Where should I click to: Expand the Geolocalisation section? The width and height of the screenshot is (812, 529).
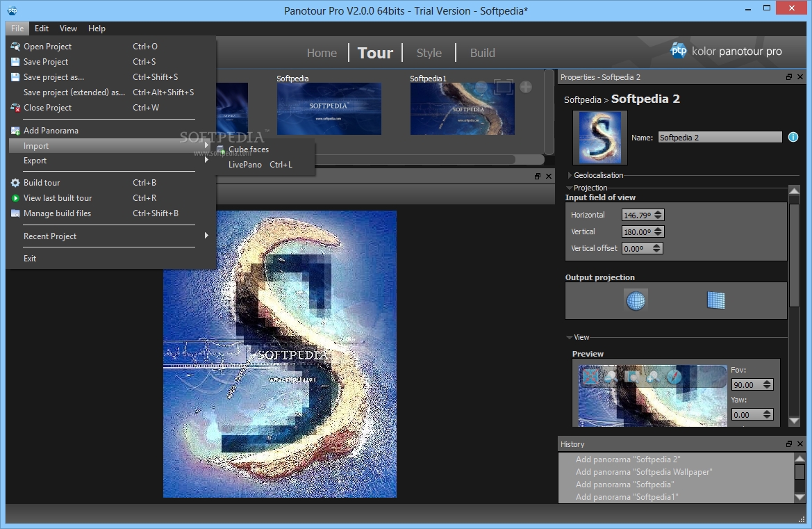(570, 175)
